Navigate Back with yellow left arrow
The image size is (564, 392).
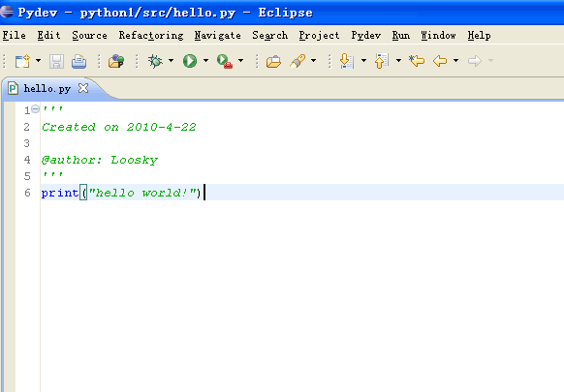[440, 61]
